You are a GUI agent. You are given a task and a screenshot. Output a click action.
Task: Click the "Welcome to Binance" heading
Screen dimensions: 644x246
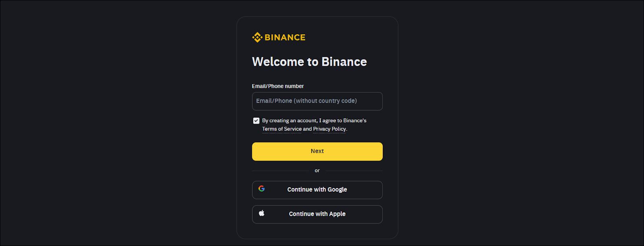tap(309, 62)
